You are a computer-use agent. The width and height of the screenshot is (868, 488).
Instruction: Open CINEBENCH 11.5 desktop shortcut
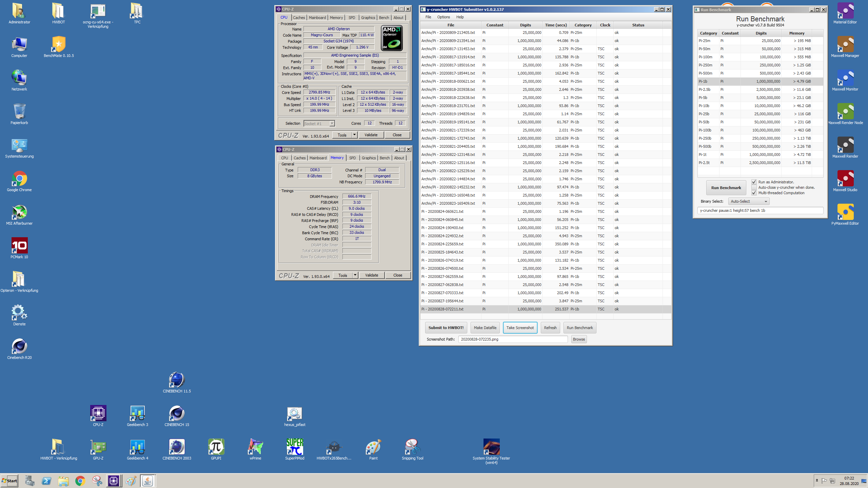tap(177, 382)
